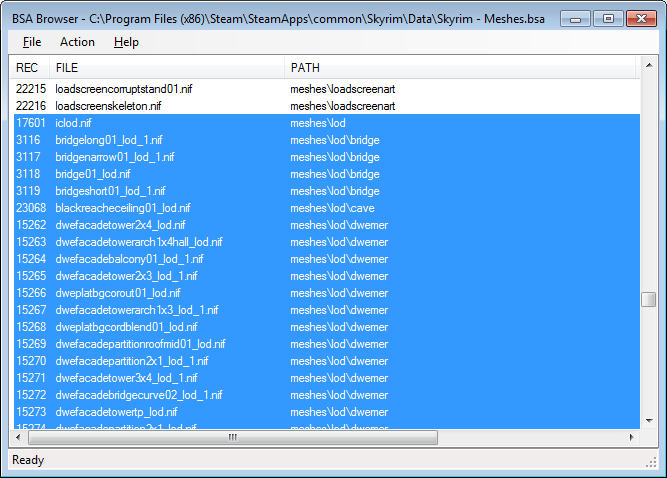Click the horizontal scrollbar left arrow
The width and height of the screenshot is (667, 478).
[18, 437]
